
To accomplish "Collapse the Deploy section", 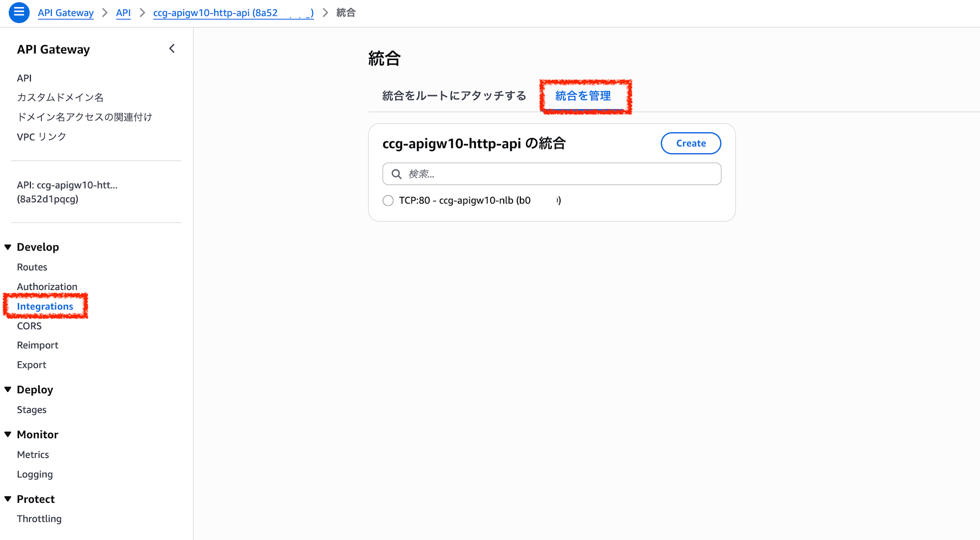I will (x=8, y=390).
